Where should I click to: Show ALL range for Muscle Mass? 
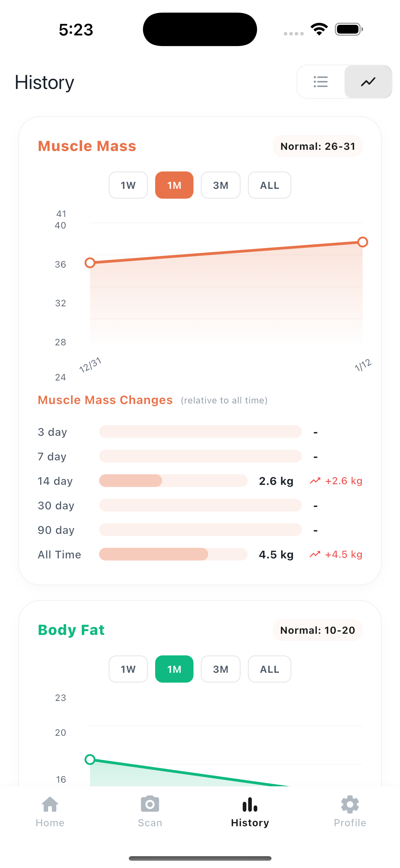269,185
